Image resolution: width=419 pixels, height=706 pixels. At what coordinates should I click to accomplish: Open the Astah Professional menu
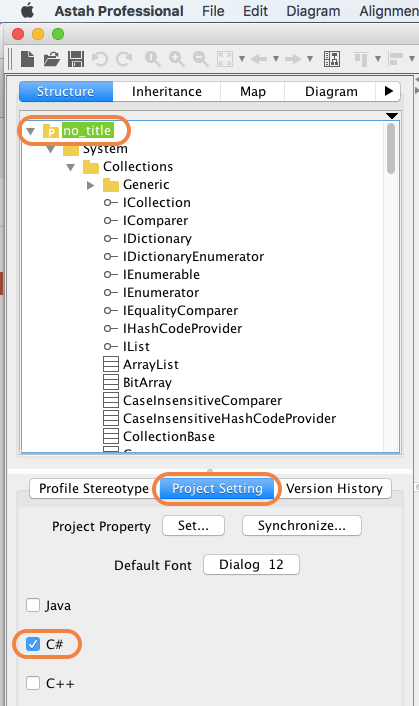[119, 11]
